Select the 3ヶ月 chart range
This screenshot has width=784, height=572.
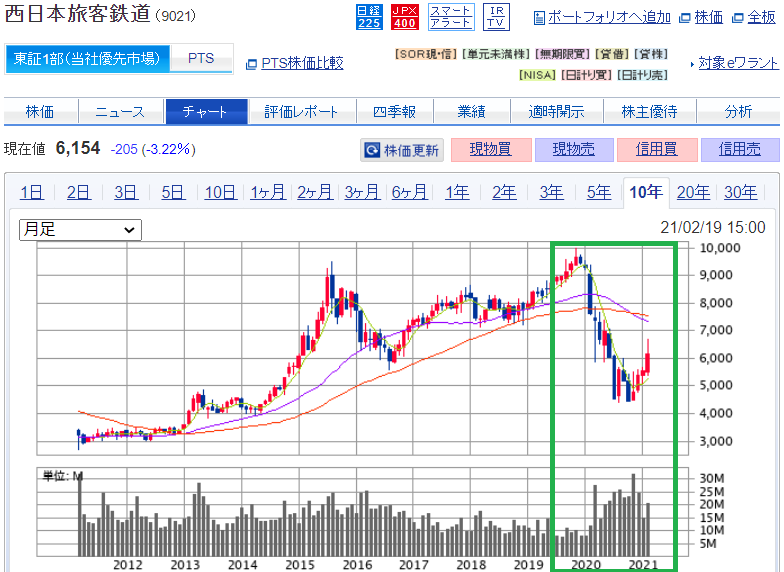coord(362,192)
